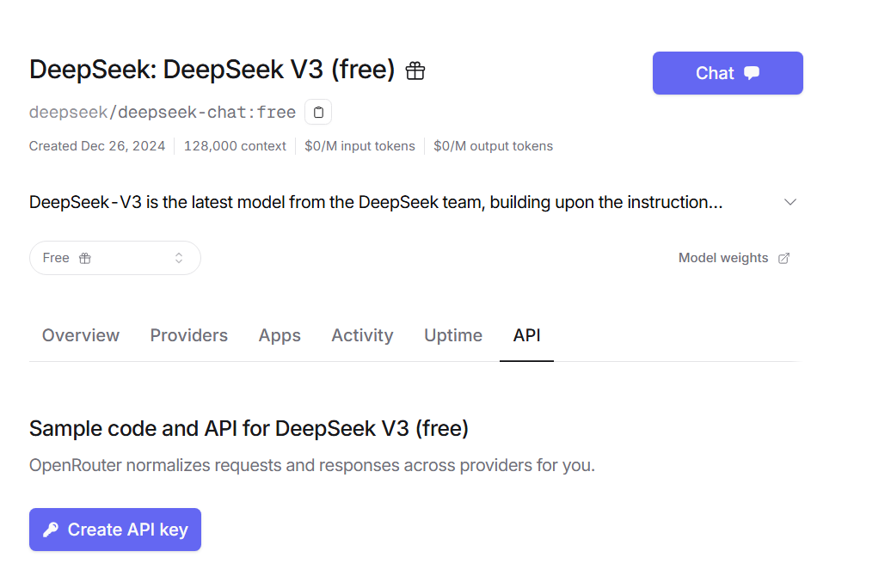Open the Providers tab
Screen dimensions: 891x588
(188, 335)
